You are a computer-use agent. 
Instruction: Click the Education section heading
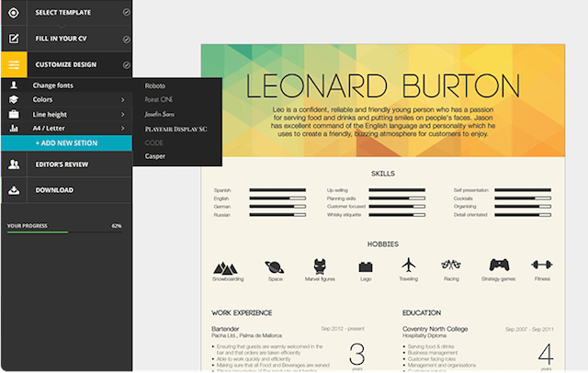[x=422, y=313]
